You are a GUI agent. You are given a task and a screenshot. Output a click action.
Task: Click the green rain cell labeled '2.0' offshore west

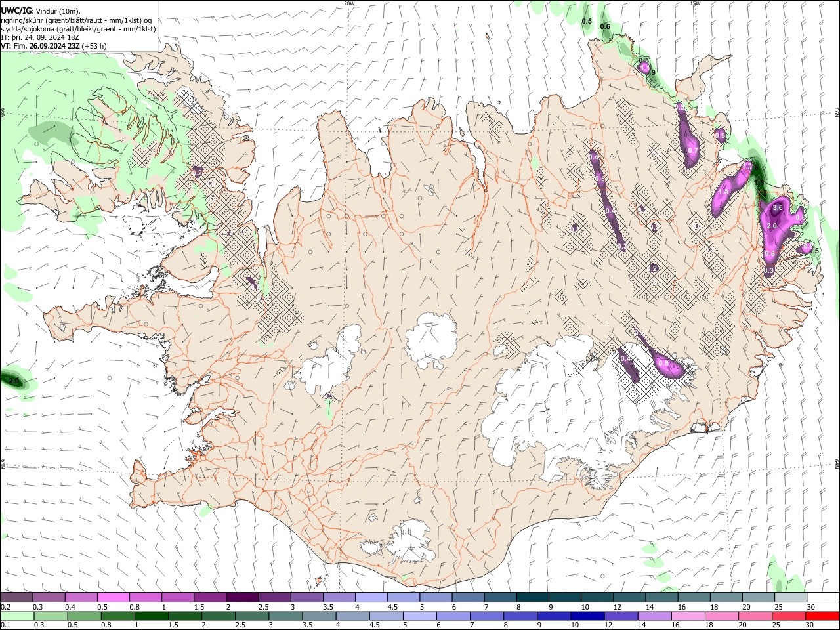click(14, 380)
